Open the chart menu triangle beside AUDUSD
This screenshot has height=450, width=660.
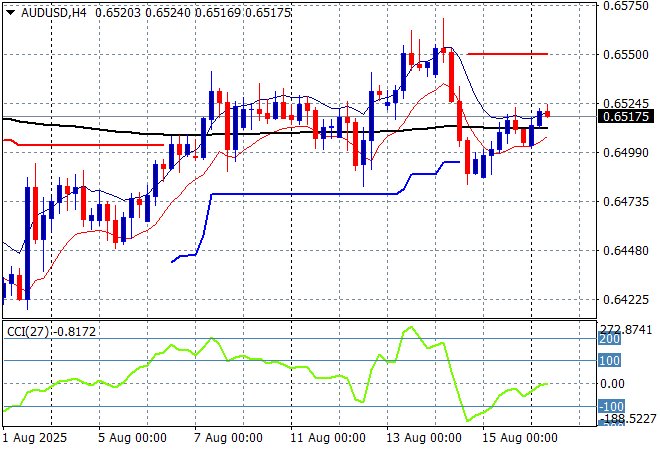point(11,13)
